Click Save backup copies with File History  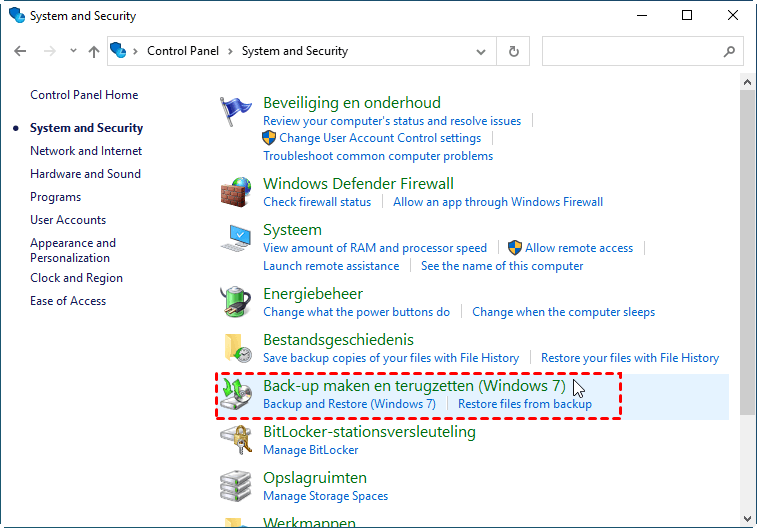(391, 358)
